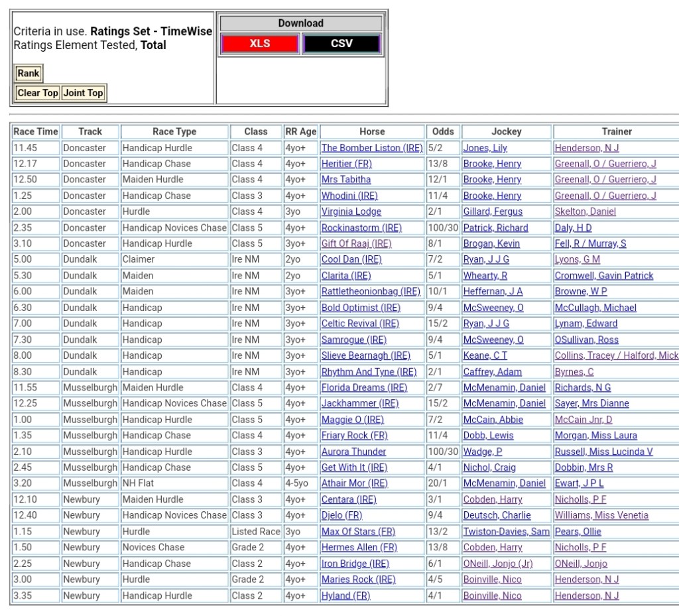Select horse Virginia Lodge
679x616 pixels.
click(351, 212)
